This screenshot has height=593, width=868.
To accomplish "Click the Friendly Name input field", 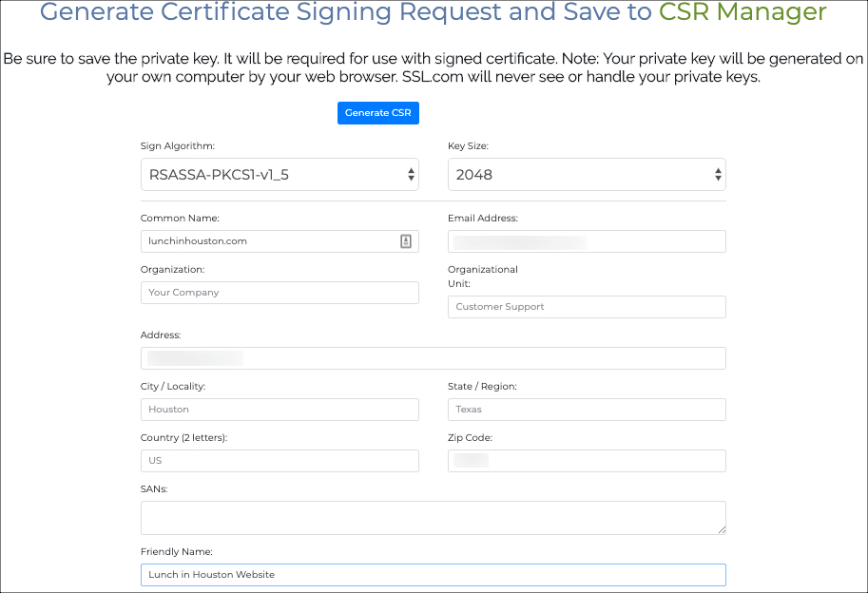I will [433, 575].
